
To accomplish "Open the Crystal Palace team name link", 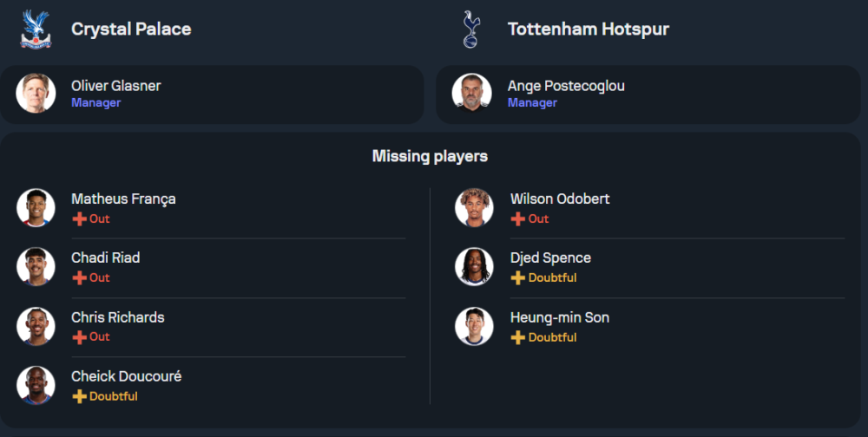I will pyautogui.click(x=131, y=29).
